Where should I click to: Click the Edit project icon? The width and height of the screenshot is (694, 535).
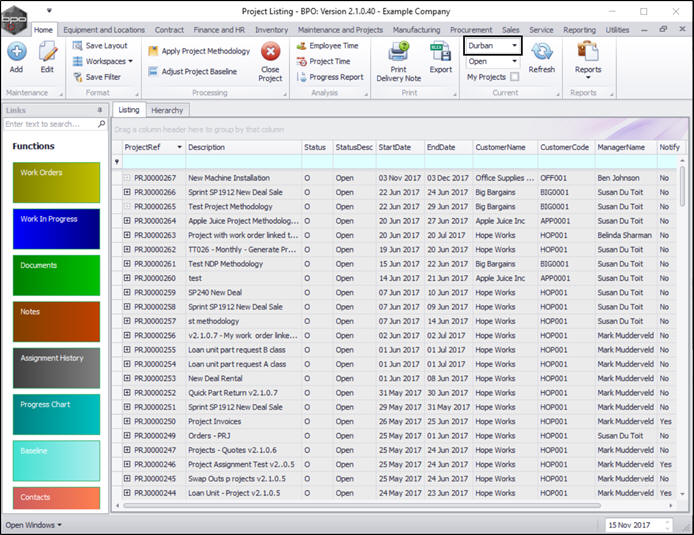[x=47, y=52]
